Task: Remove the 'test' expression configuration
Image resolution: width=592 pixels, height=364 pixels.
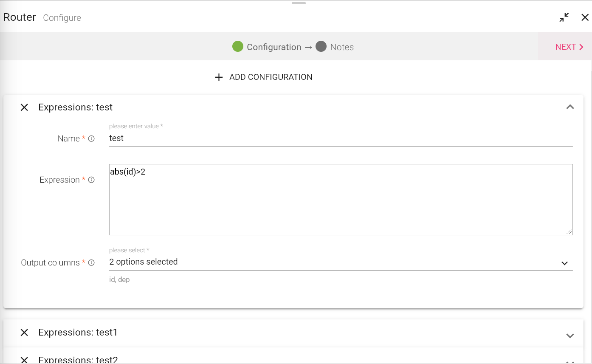Action: [x=24, y=107]
